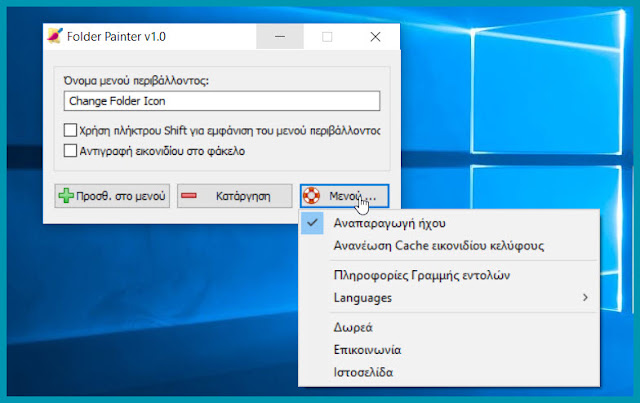Click the red minus icon on Κατάργηση
Screen dimensions: 640x403
189,196
